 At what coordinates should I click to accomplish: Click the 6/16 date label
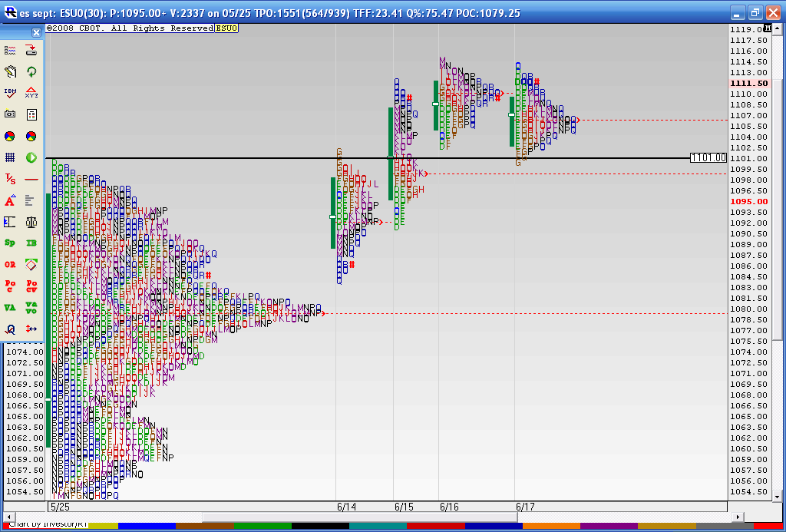[450, 507]
